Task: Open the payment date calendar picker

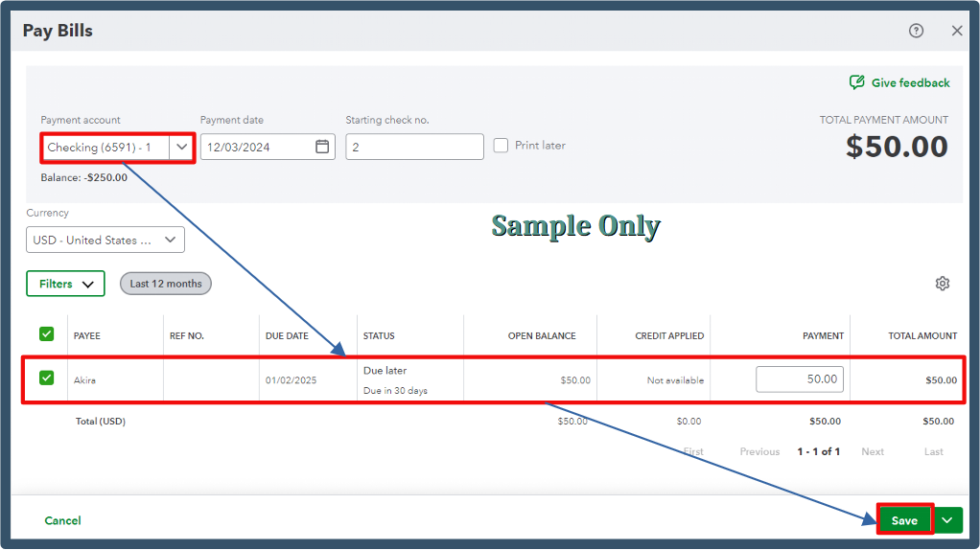Action: coord(322,147)
